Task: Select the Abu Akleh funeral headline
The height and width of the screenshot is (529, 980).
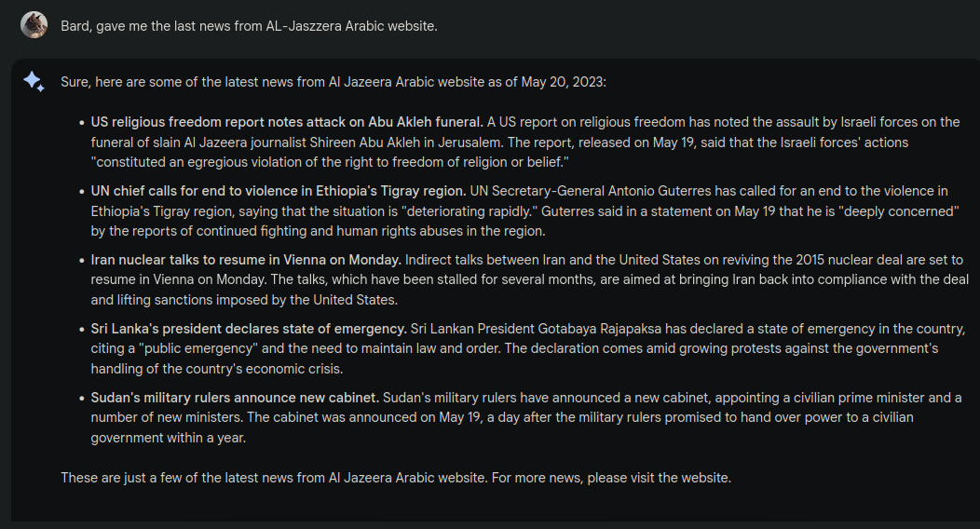Action: click(x=287, y=122)
